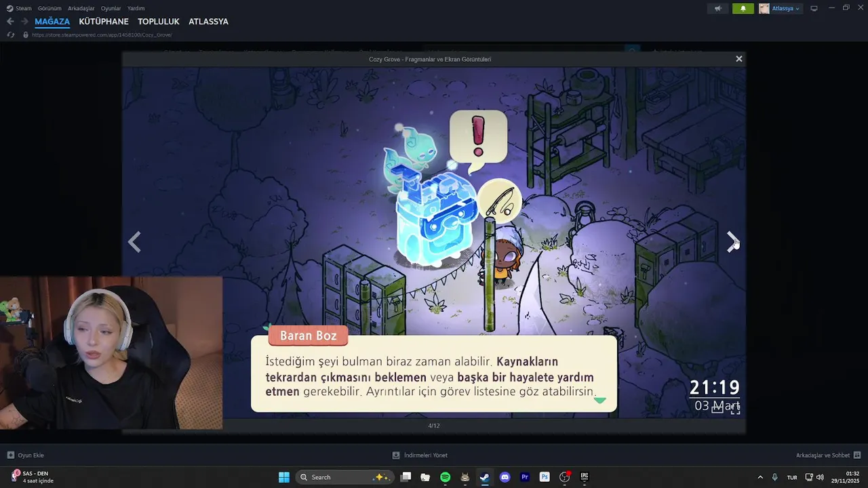Open the volume tray icon

[x=820, y=477]
